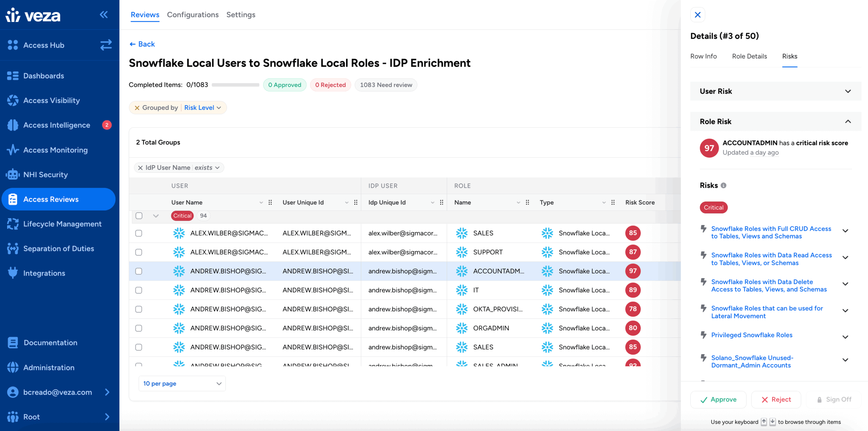Screen dimensions: 868x431
Task: Open Separation of Duties icon
Action: pyautogui.click(x=13, y=248)
